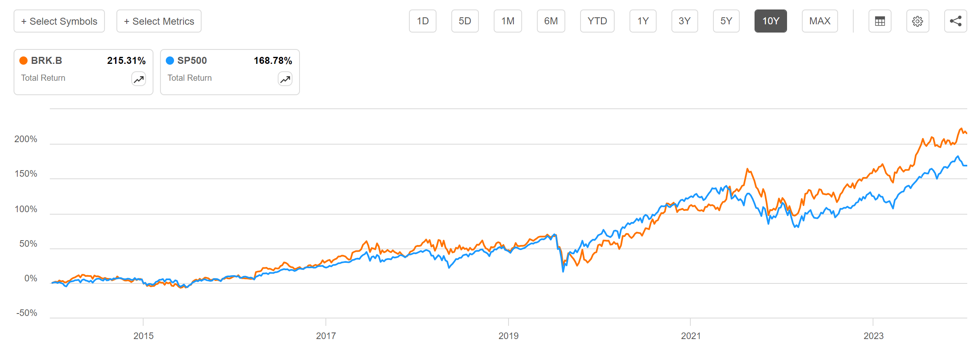
Task: Click the SP500 trend arrow icon
Action: point(285,79)
